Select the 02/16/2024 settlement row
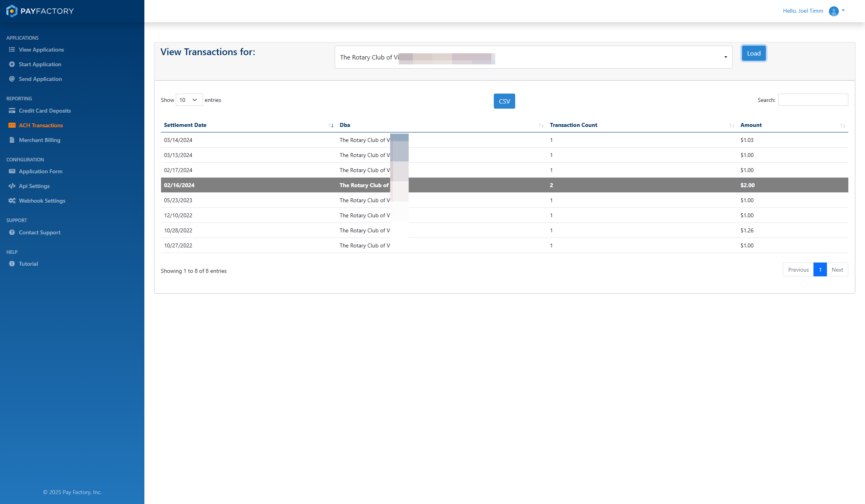The width and height of the screenshot is (865, 504). pos(504,185)
